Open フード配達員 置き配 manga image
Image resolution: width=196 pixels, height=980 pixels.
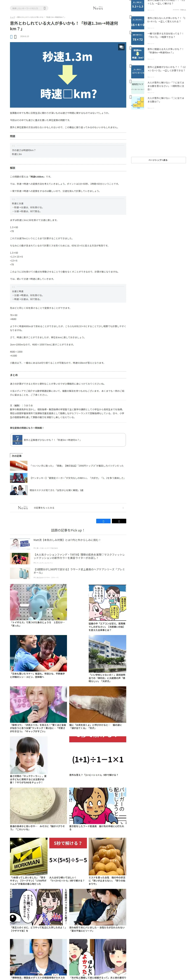98,805
